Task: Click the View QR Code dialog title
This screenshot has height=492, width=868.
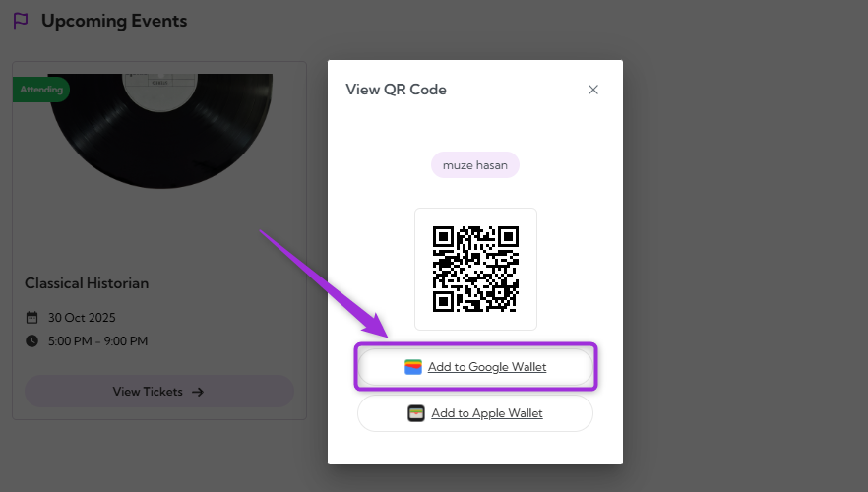Action: [396, 90]
